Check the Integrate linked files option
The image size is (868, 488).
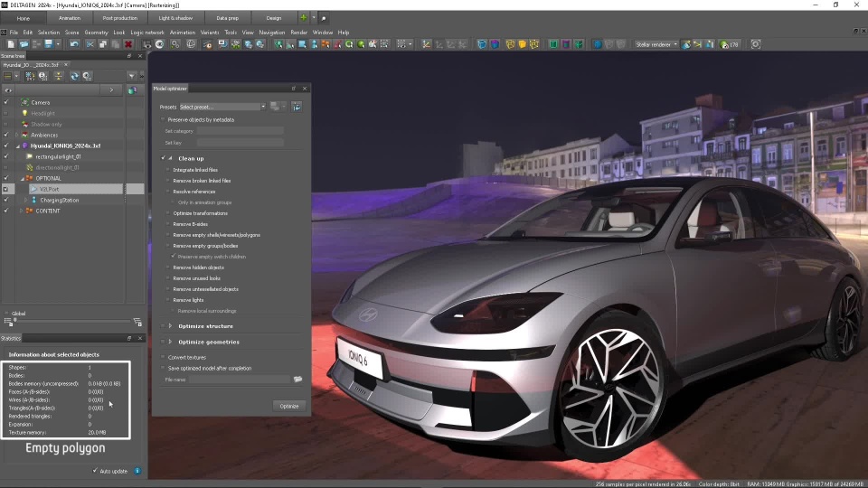coord(168,170)
